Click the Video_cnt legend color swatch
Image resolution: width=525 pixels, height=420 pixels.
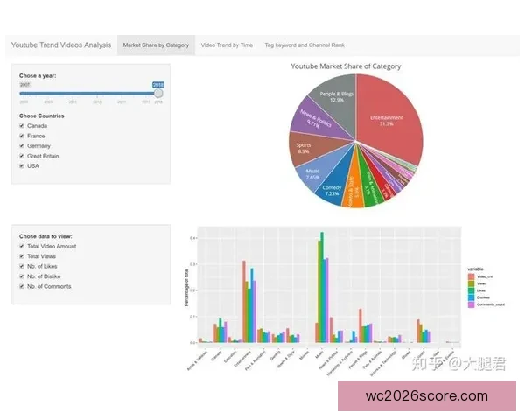[471, 276]
